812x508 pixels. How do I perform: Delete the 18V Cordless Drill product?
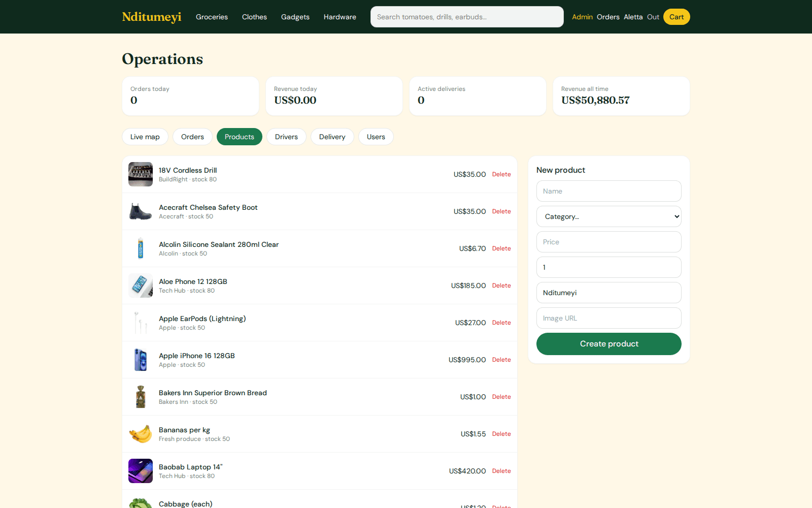pos(501,174)
